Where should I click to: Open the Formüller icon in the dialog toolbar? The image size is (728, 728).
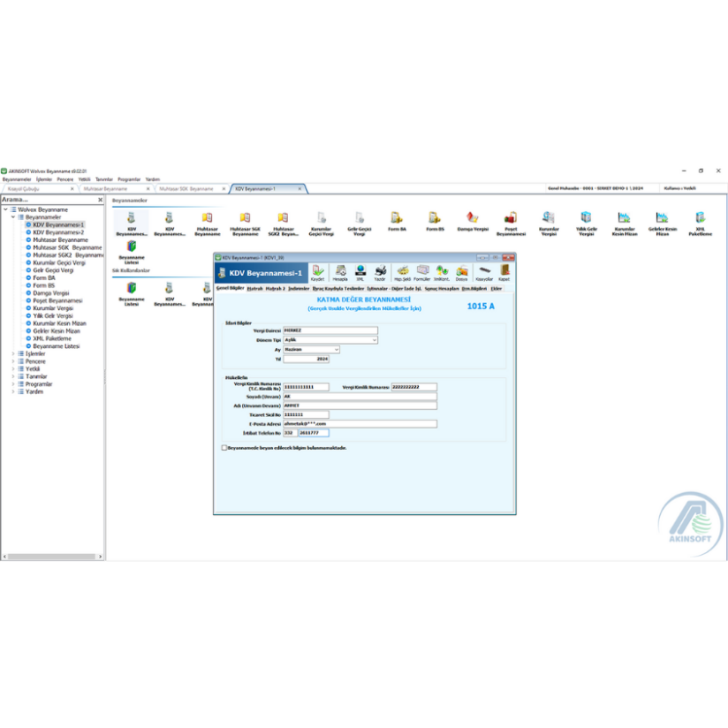(421, 272)
